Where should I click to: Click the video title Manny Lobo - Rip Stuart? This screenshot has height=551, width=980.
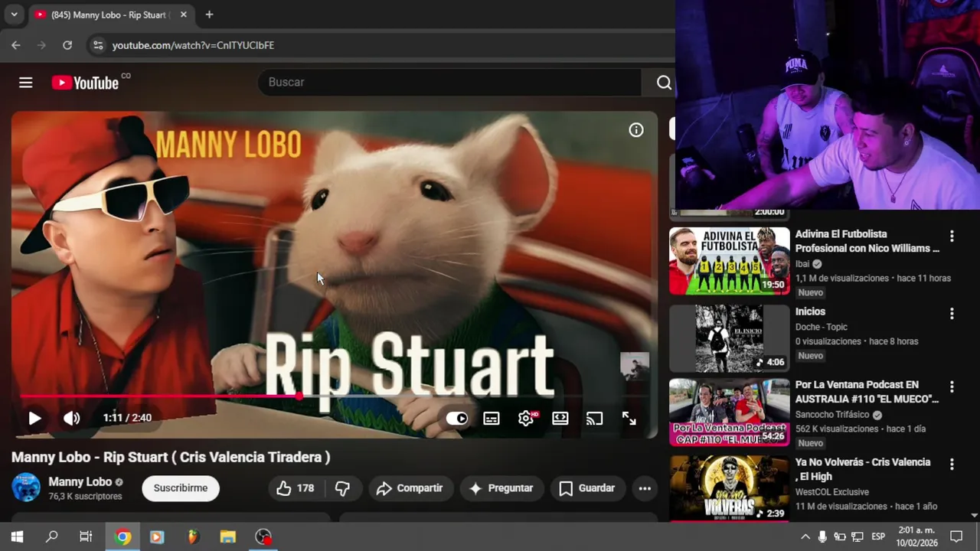(x=171, y=457)
